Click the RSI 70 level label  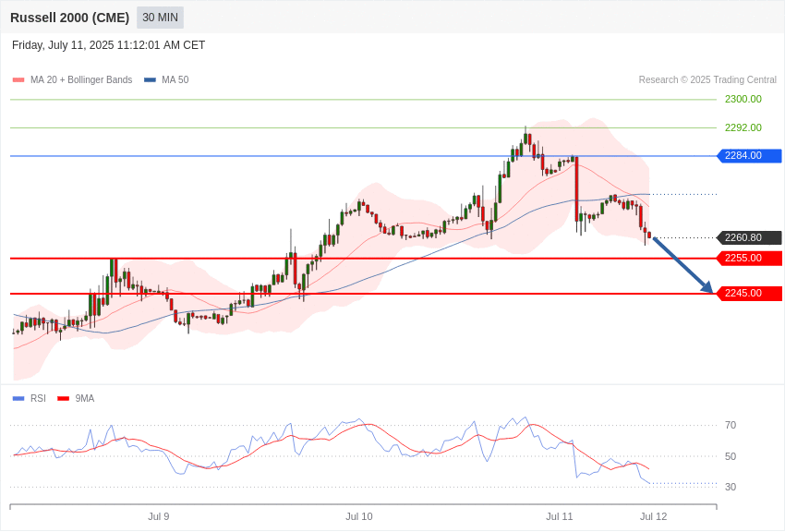(x=731, y=426)
